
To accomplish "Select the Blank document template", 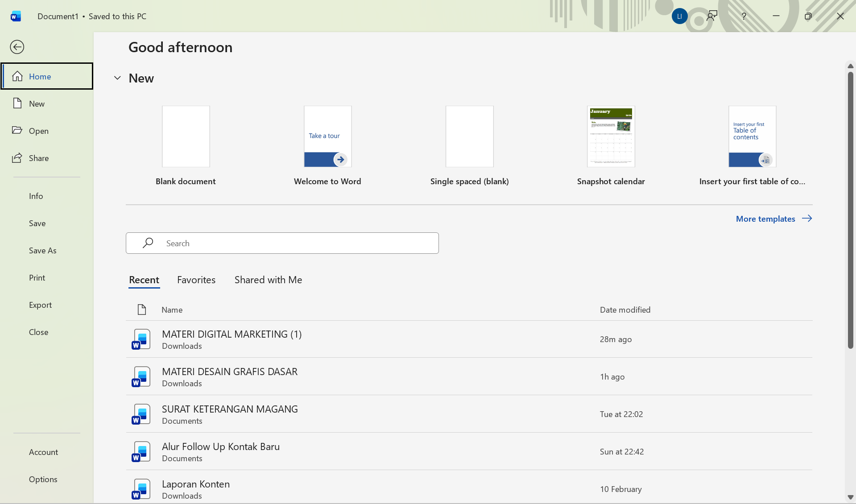I will click(x=186, y=136).
